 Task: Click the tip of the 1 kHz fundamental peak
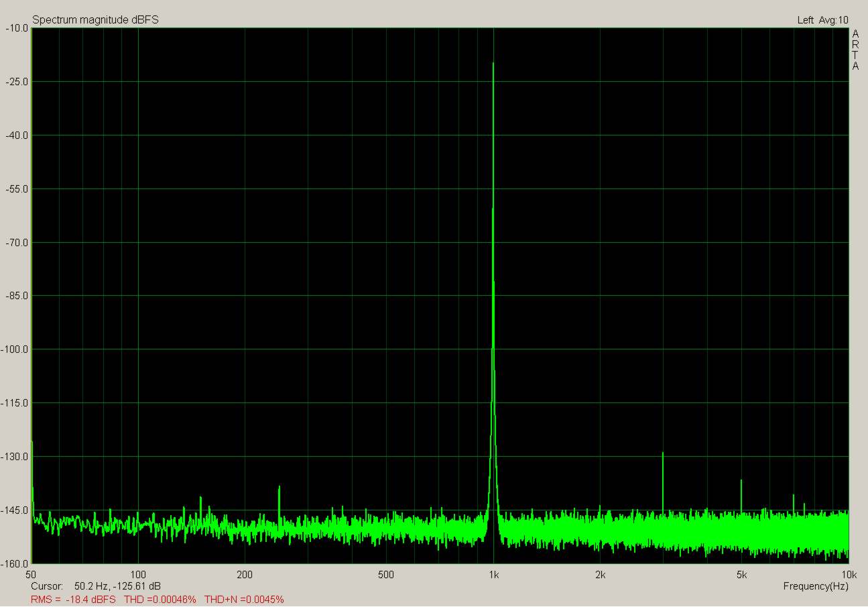[x=493, y=63]
